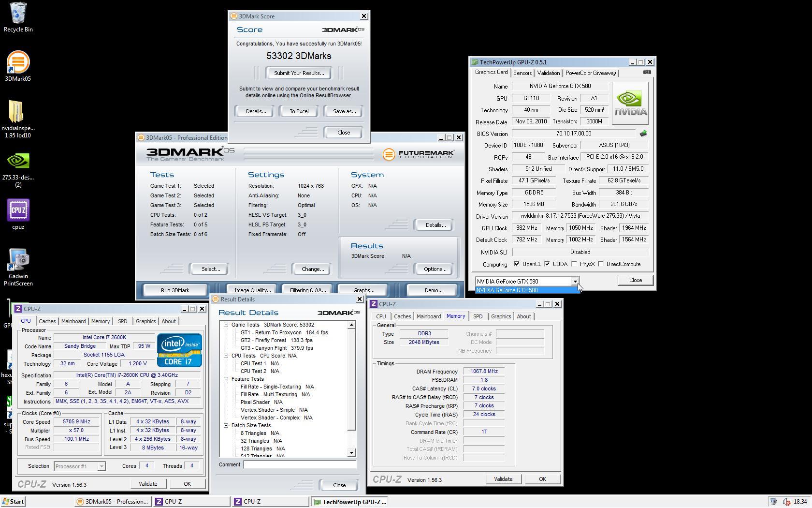
Task: Click the Graphs... button in 3DMark05
Action: [x=363, y=290]
